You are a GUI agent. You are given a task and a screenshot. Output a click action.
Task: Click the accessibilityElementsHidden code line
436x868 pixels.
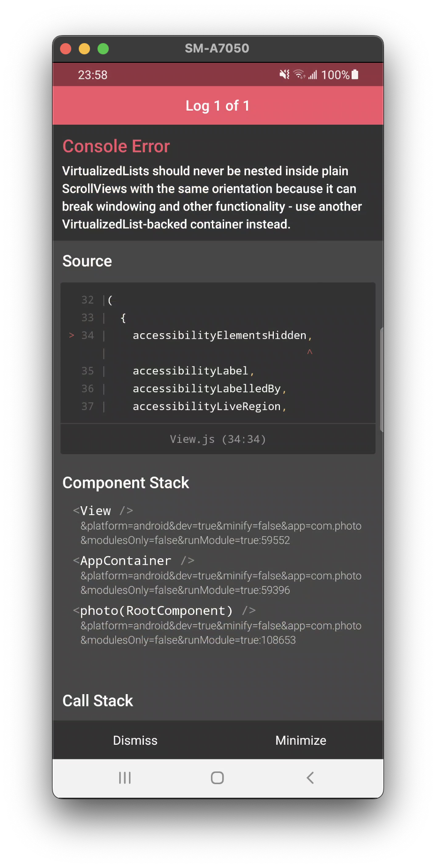coord(219,336)
